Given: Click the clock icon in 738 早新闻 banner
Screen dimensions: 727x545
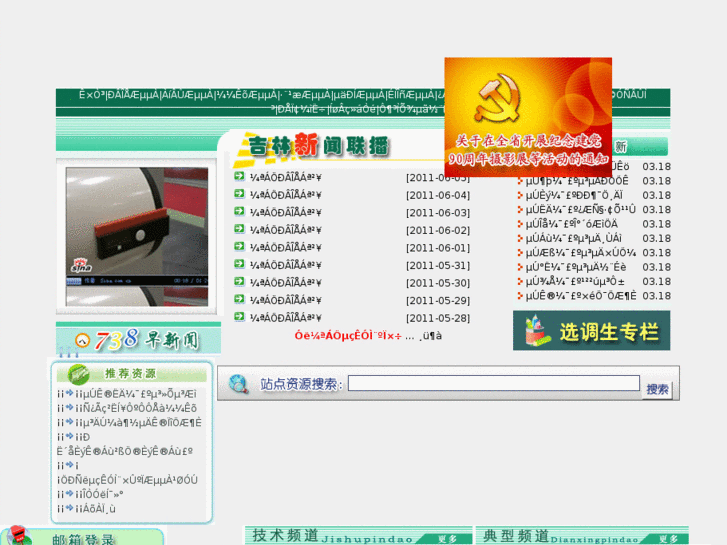Looking at the screenshot, I should click(x=82, y=341).
